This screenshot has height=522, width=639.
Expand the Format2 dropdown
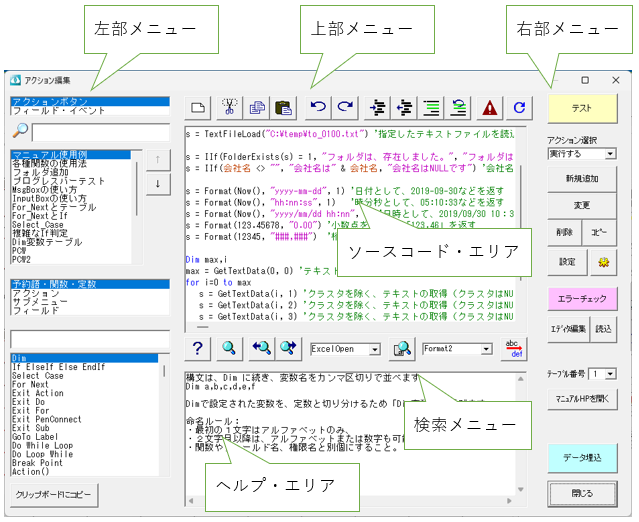pos(486,349)
